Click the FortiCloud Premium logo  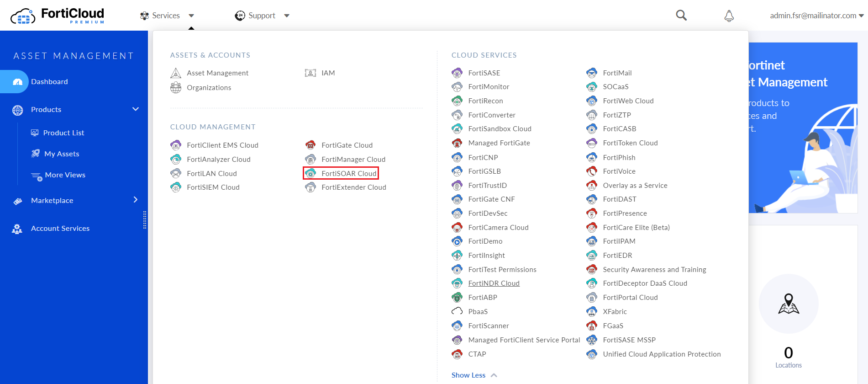(x=58, y=16)
